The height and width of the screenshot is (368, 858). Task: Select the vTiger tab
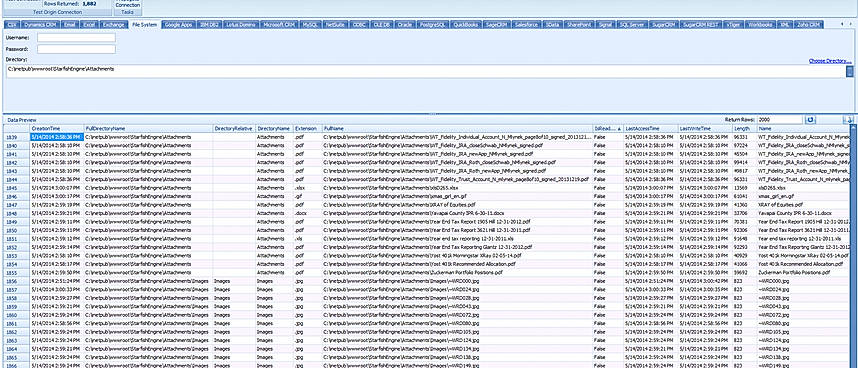click(x=733, y=25)
